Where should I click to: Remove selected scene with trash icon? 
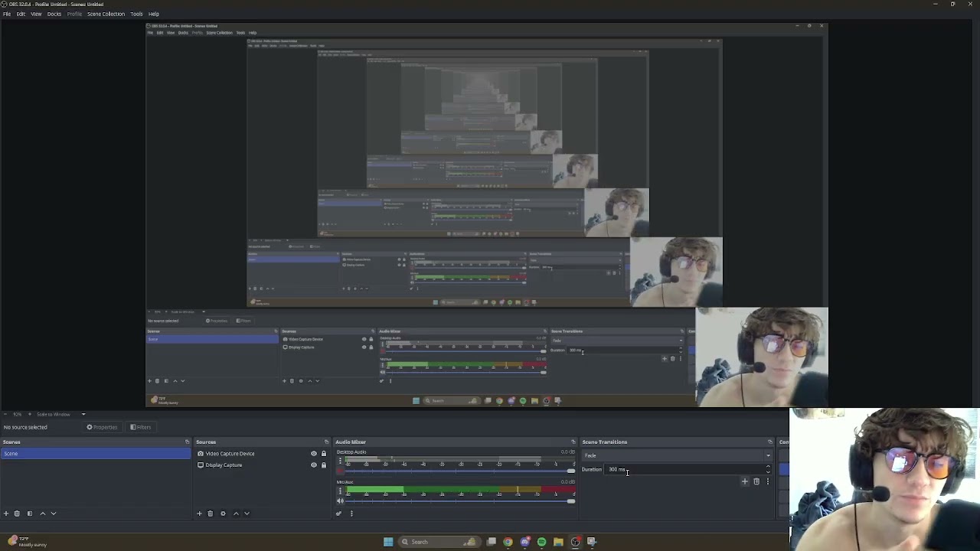pos(17,514)
